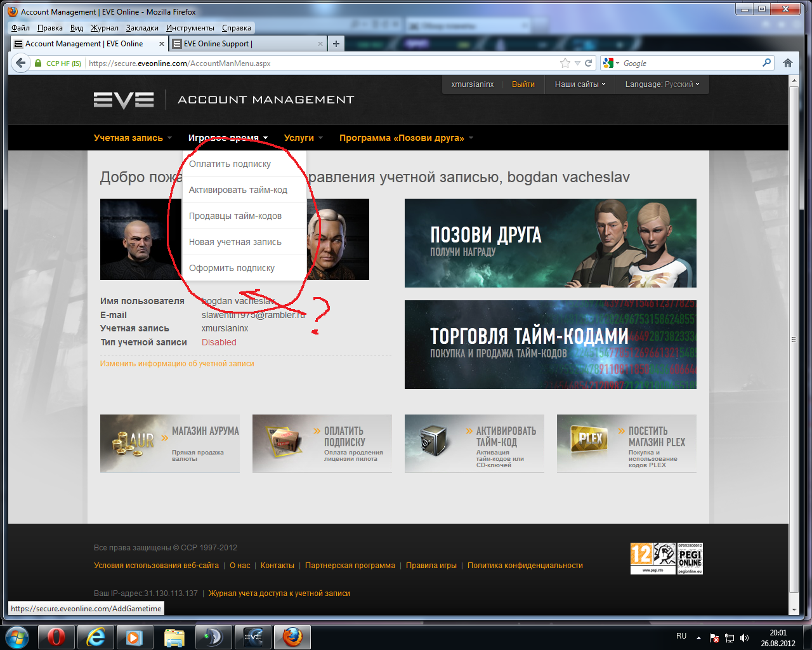Open the site identity CCP HF padlock
This screenshot has height=650, width=812.
click(58, 63)
